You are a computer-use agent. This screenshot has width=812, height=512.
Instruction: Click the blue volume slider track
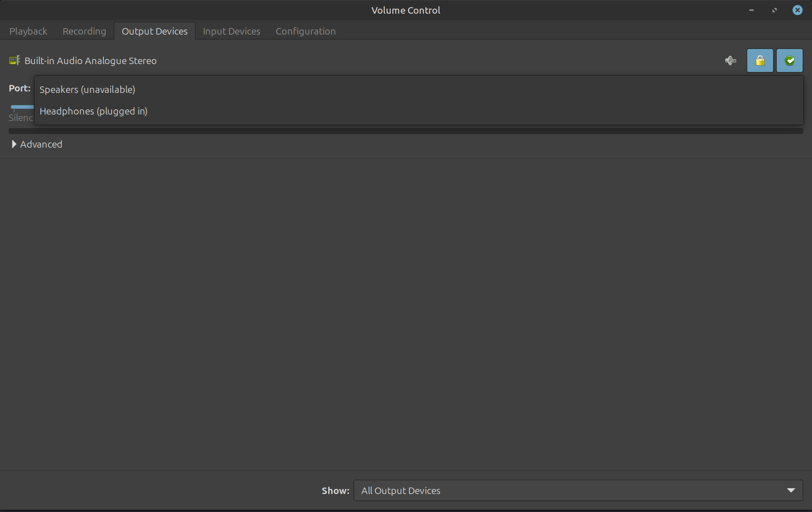click(22, 107)
